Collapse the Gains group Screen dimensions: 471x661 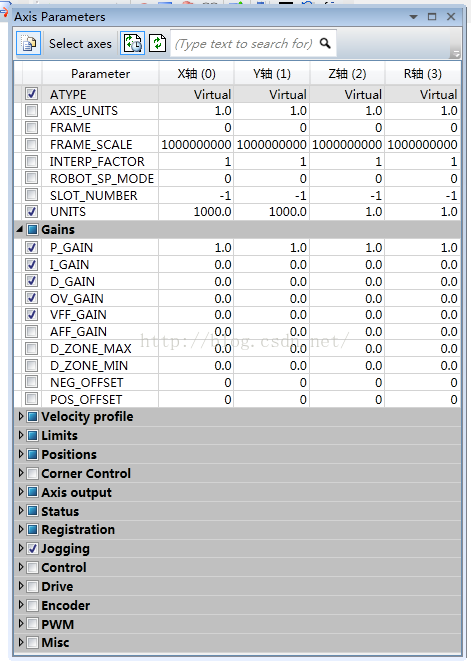20,229
